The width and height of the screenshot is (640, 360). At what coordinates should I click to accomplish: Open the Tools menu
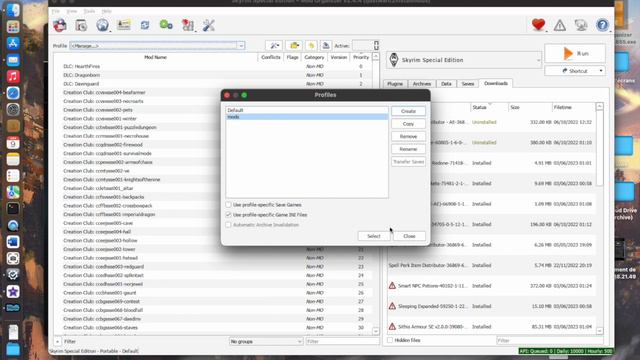[x=89, y=11]
